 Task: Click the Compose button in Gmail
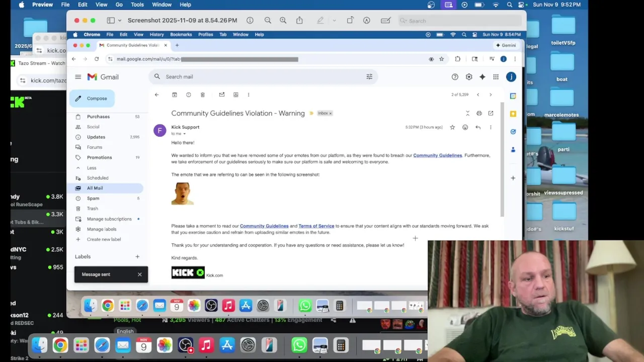(92, 99)
